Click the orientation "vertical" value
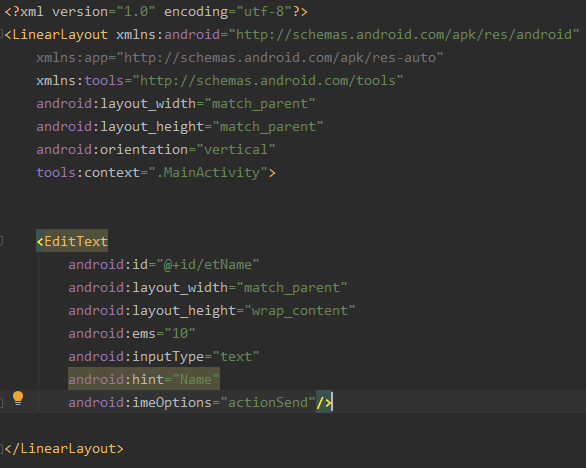This screenshot has height=468, width=586. tap(235, 150)
